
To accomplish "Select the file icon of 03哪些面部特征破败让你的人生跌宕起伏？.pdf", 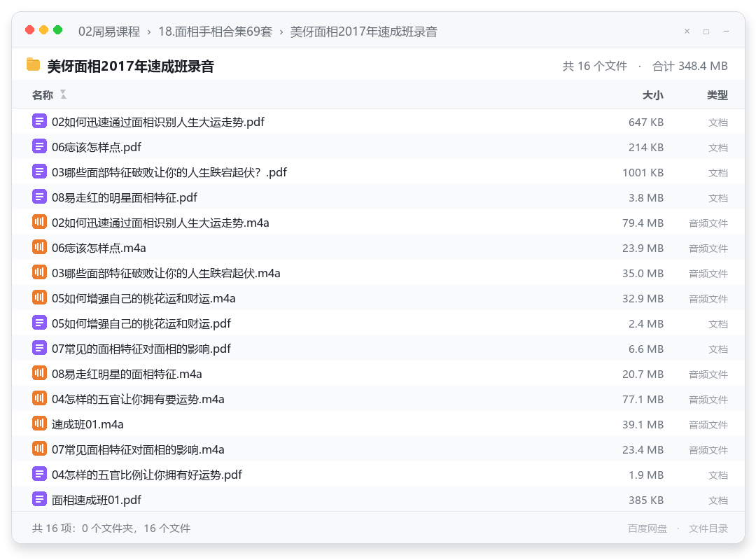I will coord(39,171).
